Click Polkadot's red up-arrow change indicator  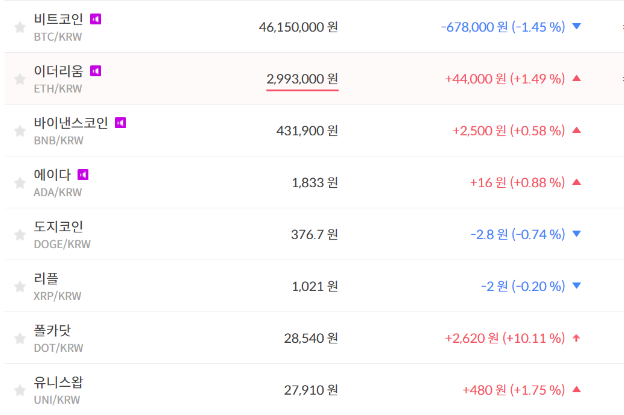(x=576, y=338)
